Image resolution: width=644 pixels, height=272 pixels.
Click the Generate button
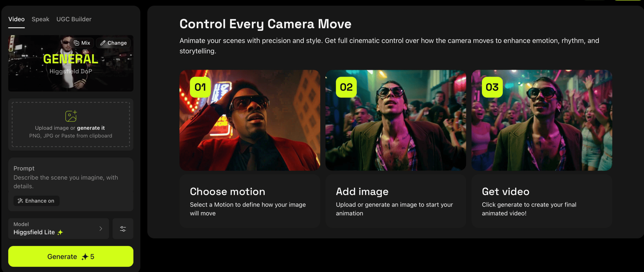tap(71, 257)
